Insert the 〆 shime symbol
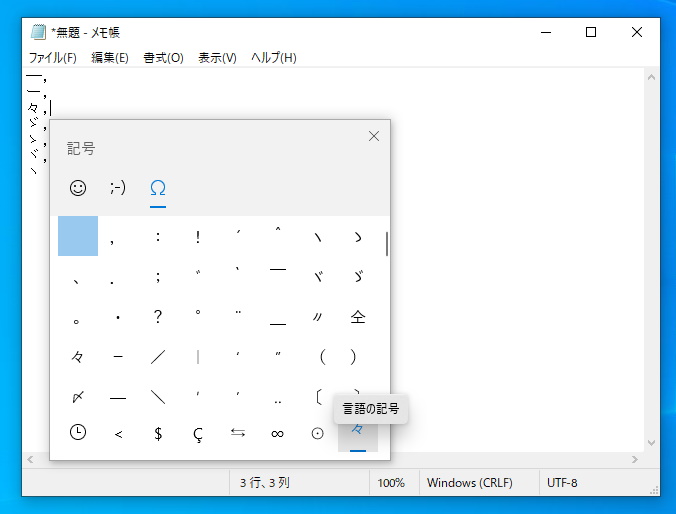676x514 pixels. 78,396
